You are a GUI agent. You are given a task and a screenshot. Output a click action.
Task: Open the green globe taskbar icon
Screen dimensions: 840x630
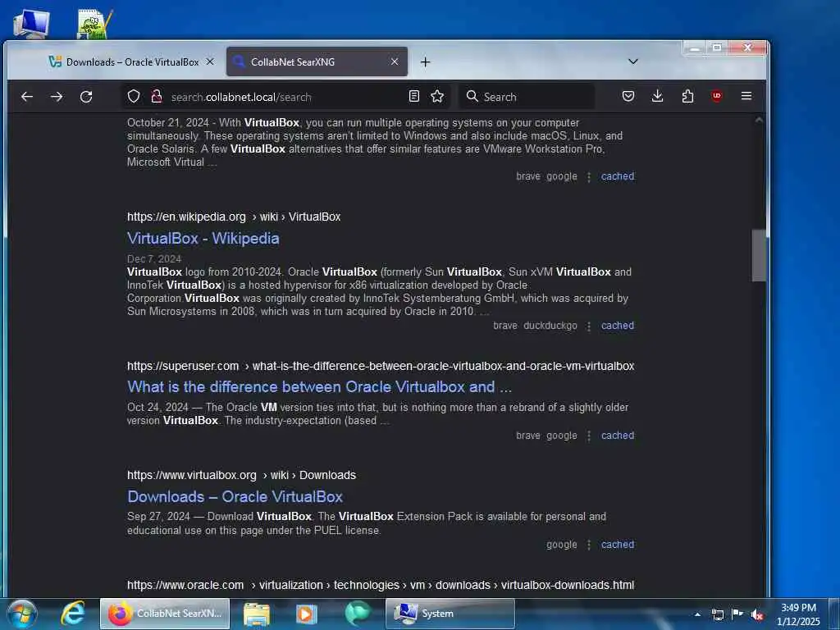tap(358, 614)
